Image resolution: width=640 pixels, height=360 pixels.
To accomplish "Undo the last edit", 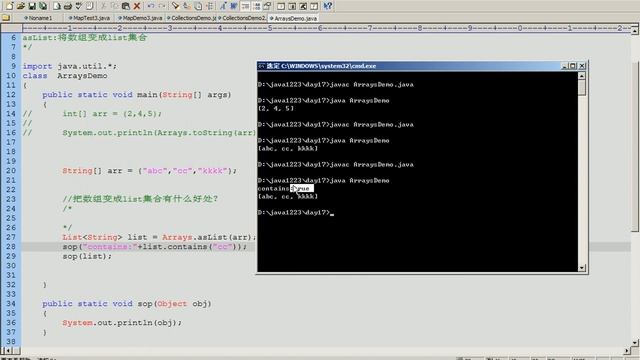I will 151,6.
